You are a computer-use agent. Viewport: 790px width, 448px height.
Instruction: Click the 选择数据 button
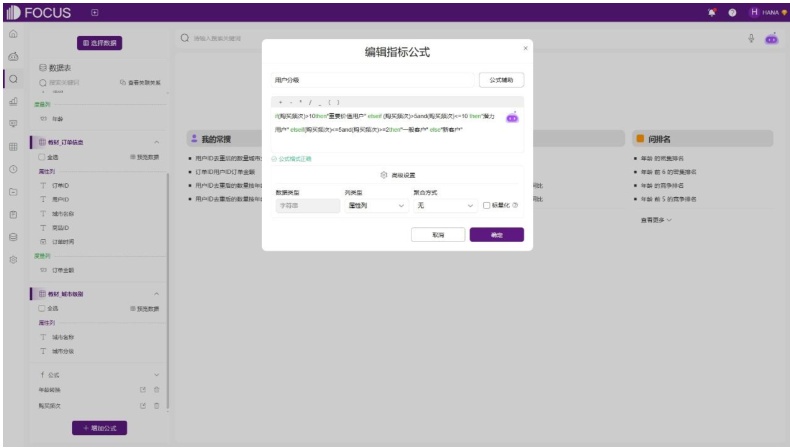[99, 43]
